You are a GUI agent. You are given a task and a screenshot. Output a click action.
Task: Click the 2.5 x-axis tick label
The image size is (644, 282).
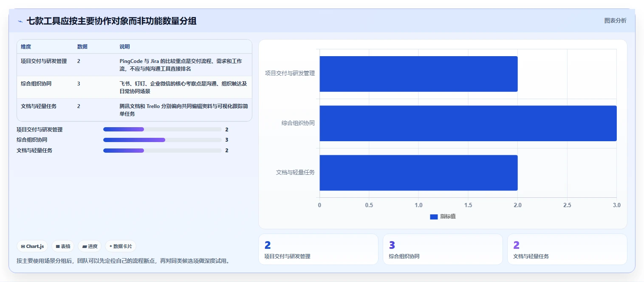tap(567, 205)
